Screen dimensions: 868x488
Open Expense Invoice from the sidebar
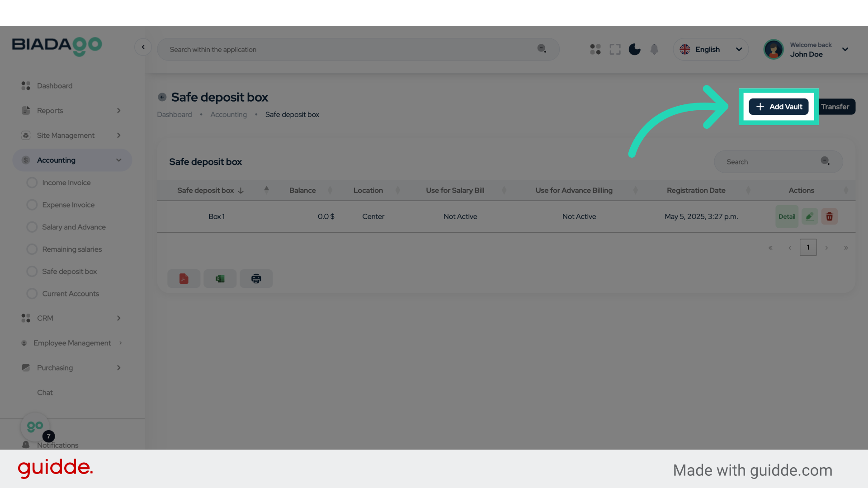point(68,205)
